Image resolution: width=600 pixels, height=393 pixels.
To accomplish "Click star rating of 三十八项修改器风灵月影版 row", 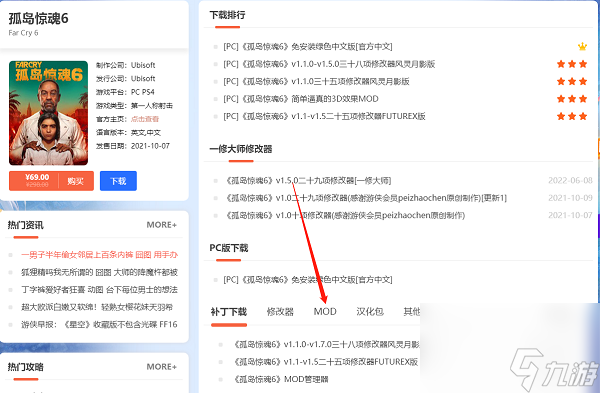I will [x=572, y=64].
